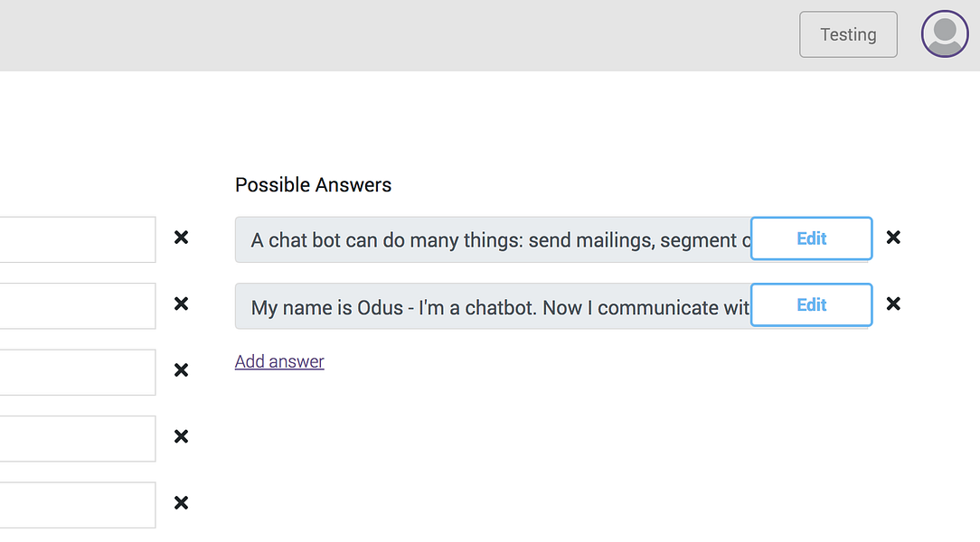Delete the first question input row
The image size is (980, 542).
click(181, 238)
